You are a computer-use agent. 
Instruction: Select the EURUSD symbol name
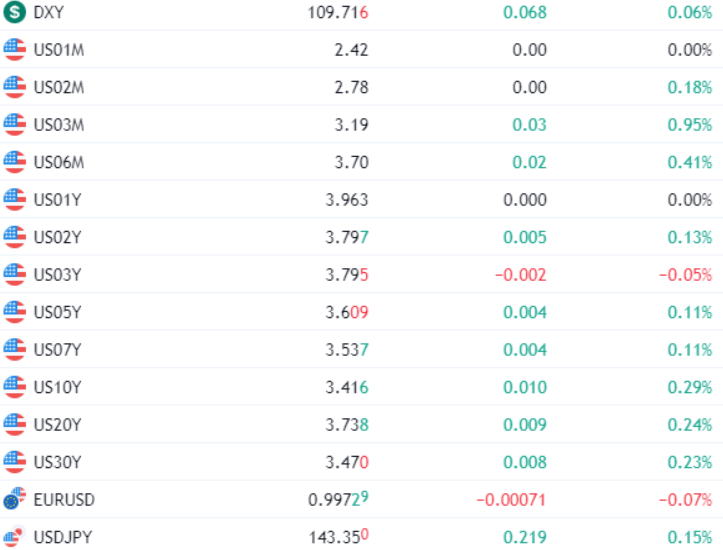[64, 500]
